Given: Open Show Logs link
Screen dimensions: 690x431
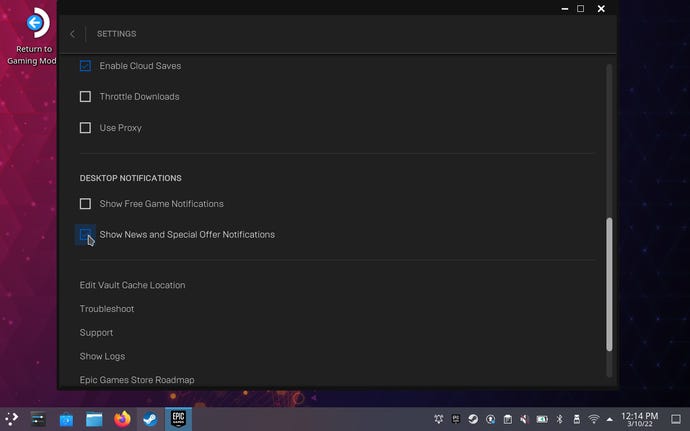Looking at the screenshot, I should click(x=102, y=356).
